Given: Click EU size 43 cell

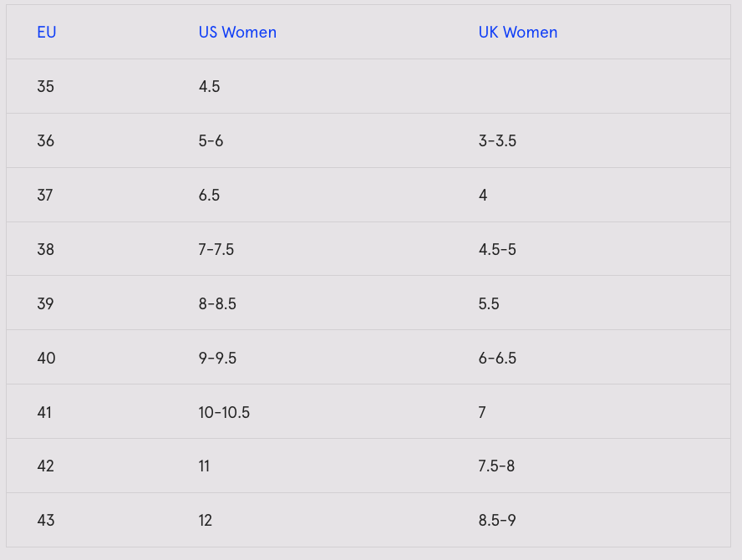Looking at the screenshot, I should [x=46, y=520].
